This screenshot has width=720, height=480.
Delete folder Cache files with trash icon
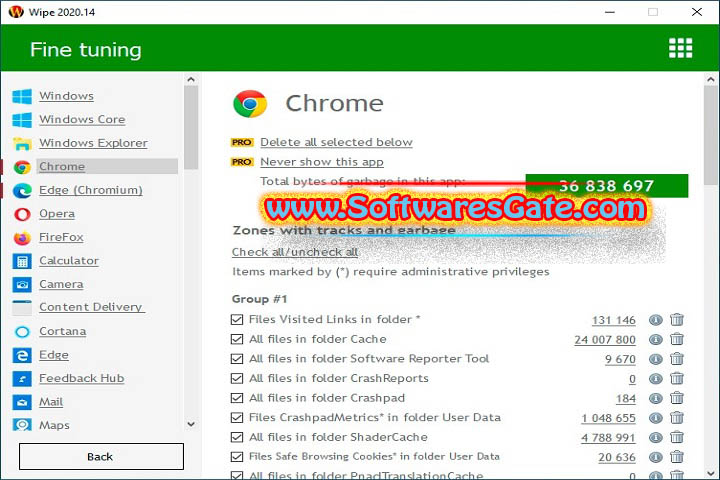click(x=677, y=339)
